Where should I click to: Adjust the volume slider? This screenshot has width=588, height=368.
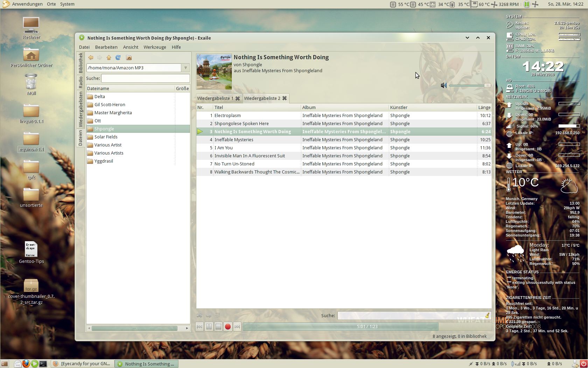point(470,86)
